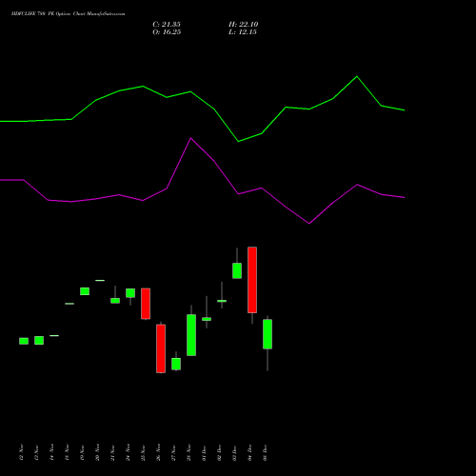The height and width of the screenshot is (476, 476).
Task: Click the last green candle on the right
Action: click(268, 334)
